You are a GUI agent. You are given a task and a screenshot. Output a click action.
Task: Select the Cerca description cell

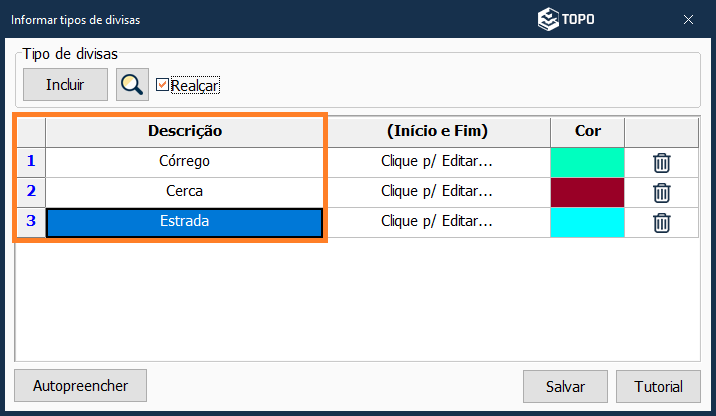click(184, 191)
